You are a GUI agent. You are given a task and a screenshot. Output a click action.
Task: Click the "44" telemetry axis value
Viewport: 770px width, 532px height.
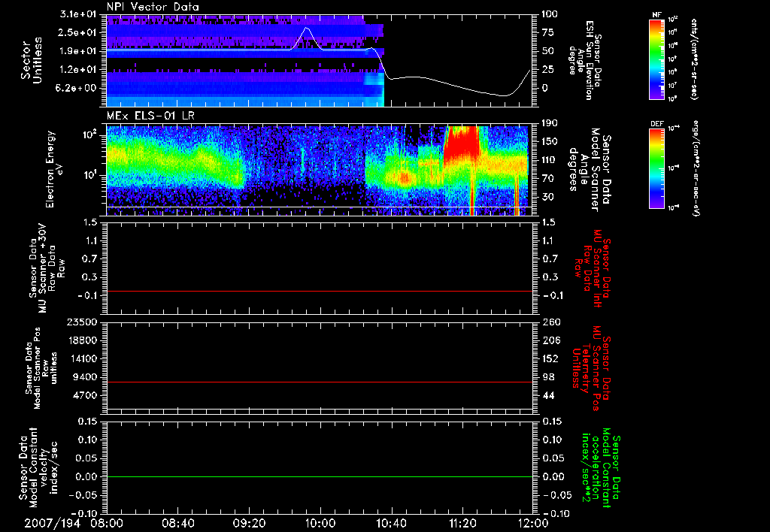[x=547, y=395]
